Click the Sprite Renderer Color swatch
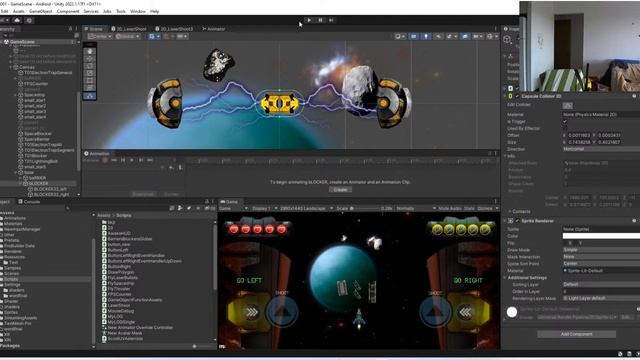 pos(601,236)
